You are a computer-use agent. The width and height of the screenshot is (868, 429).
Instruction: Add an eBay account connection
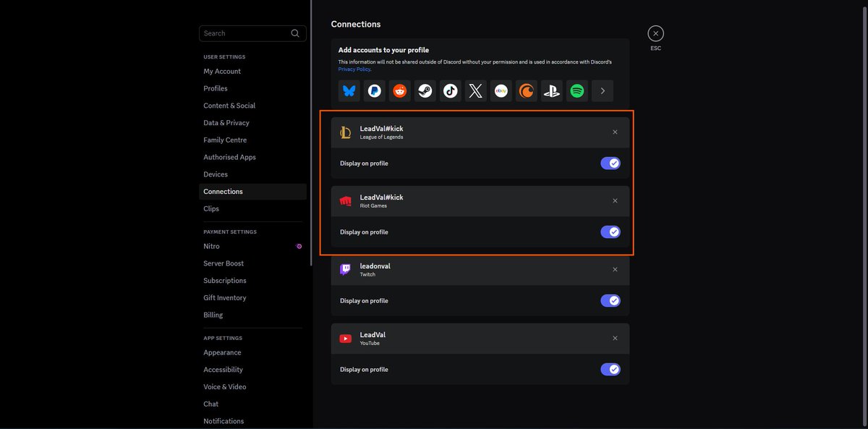pos(501,91)
